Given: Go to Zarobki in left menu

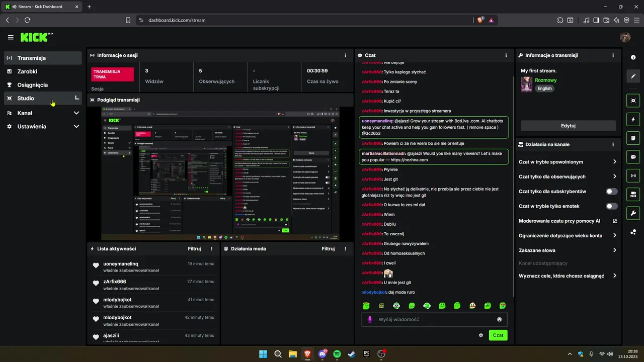Looking at the screenshot, I should [x=43, y=71].
